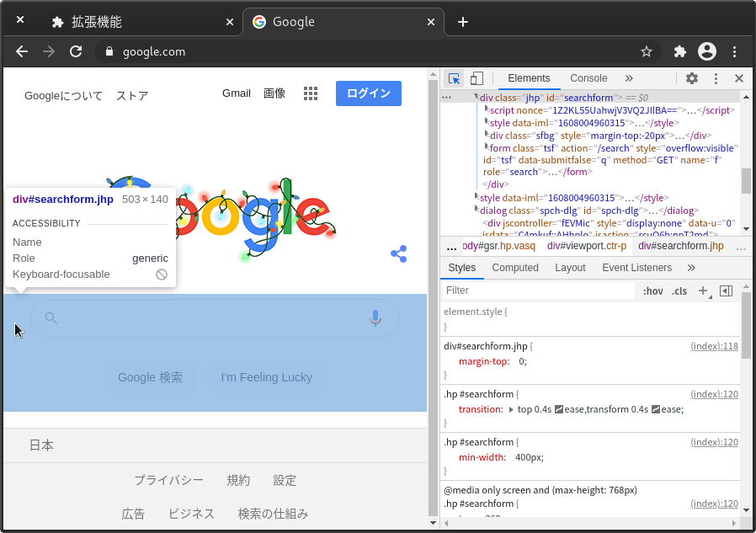
Task: Switch to the Console panel
Action: 588,78
